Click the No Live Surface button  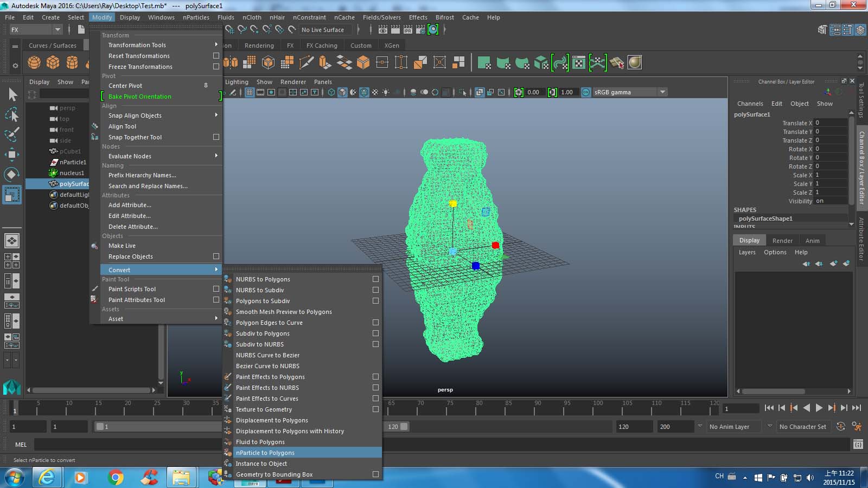click(x=324, y=30)
